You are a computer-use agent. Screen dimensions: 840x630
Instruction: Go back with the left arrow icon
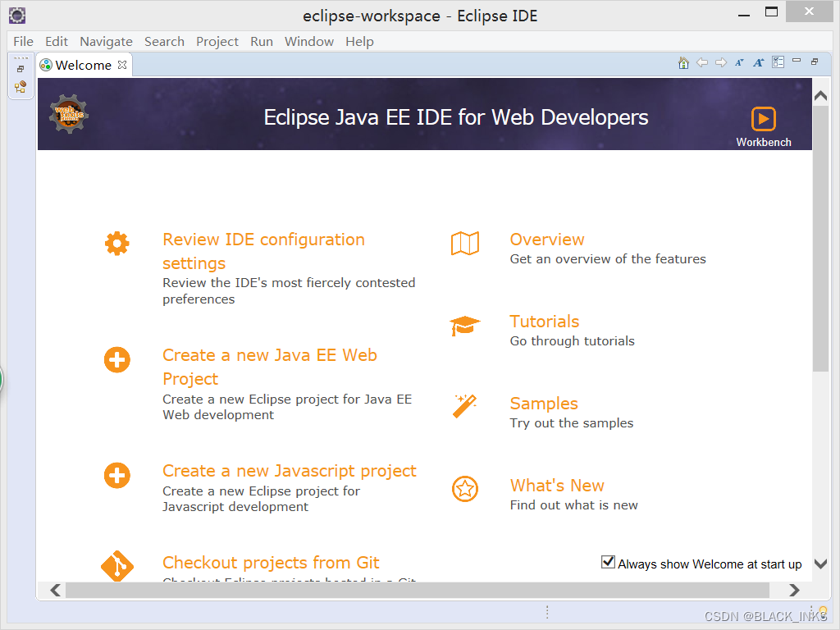[x=702, y=62]
